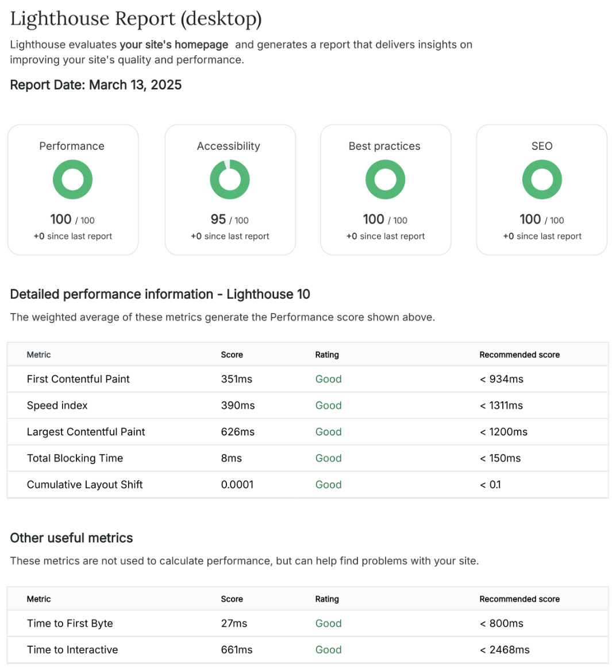616x672 pixels.
Task: Click the SEO card title
Action: [541, 146]
